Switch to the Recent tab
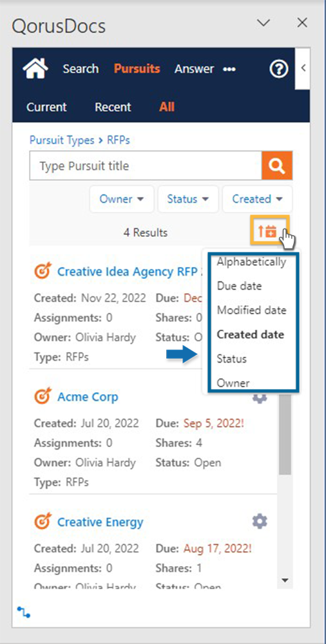326x644 pixels. click(113, 107)
